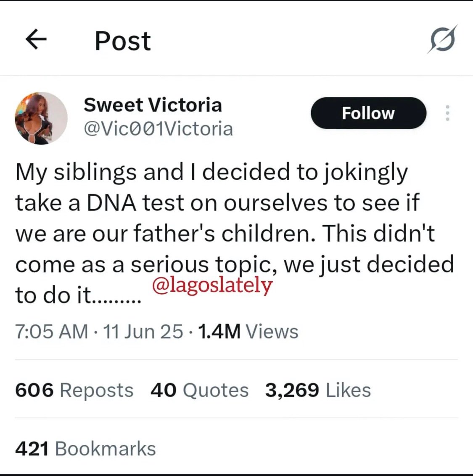Go back using the arrow icon
Viewport: 473px width, 476px height.
[36, 39]
